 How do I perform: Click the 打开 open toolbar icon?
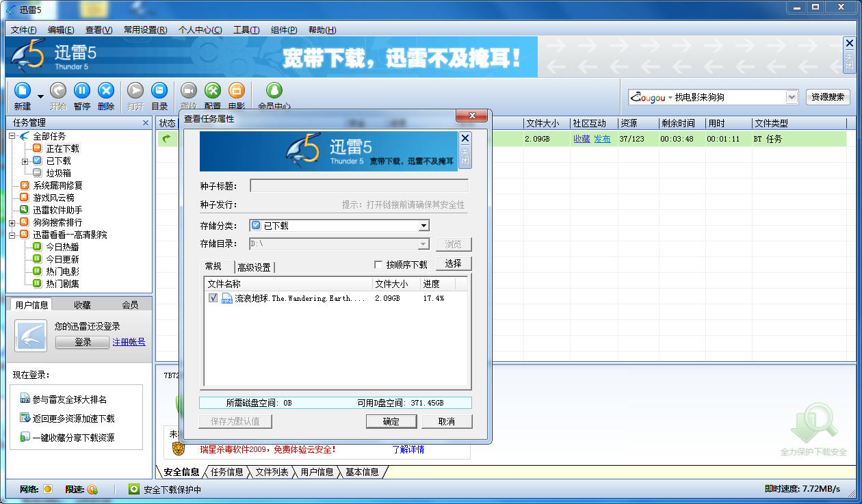point(135,90)
